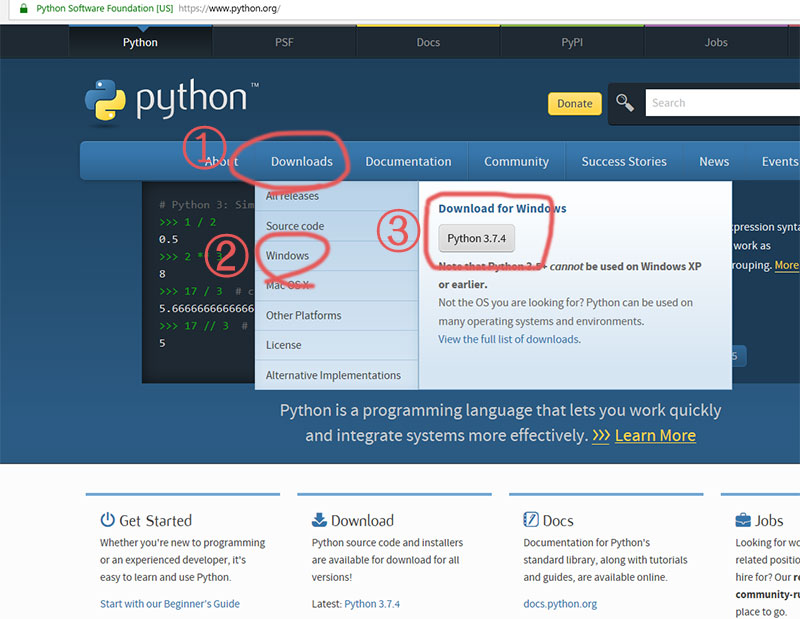Select Other Platforms in Downloads dropdown
Screen dimensions: 800x619
point(336,315)
